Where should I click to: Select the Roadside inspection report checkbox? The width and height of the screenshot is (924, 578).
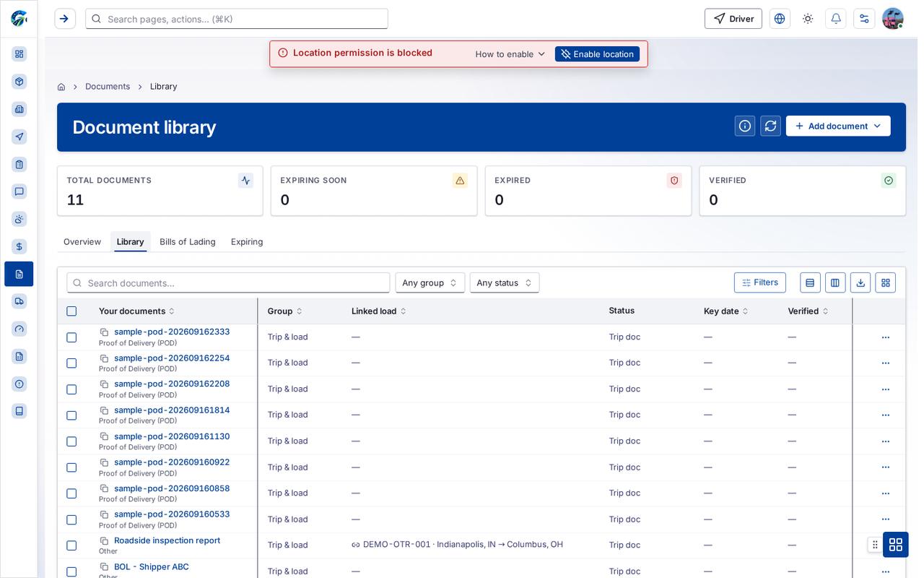[71, 545]
